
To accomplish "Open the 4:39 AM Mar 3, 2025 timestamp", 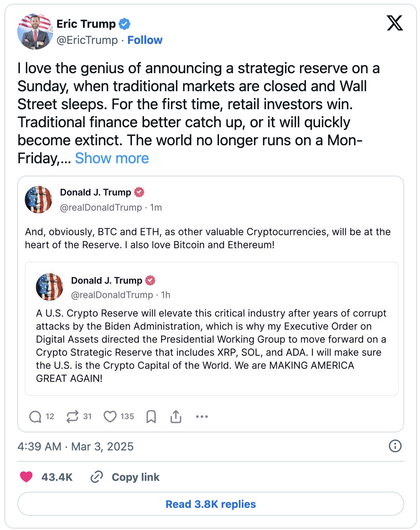I will (75, 446).
